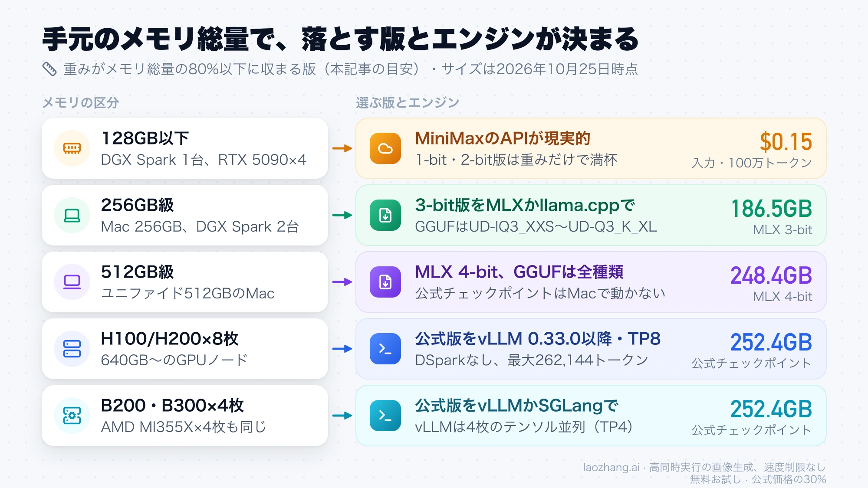Click the MLX 3-bit label

[783, 230]
